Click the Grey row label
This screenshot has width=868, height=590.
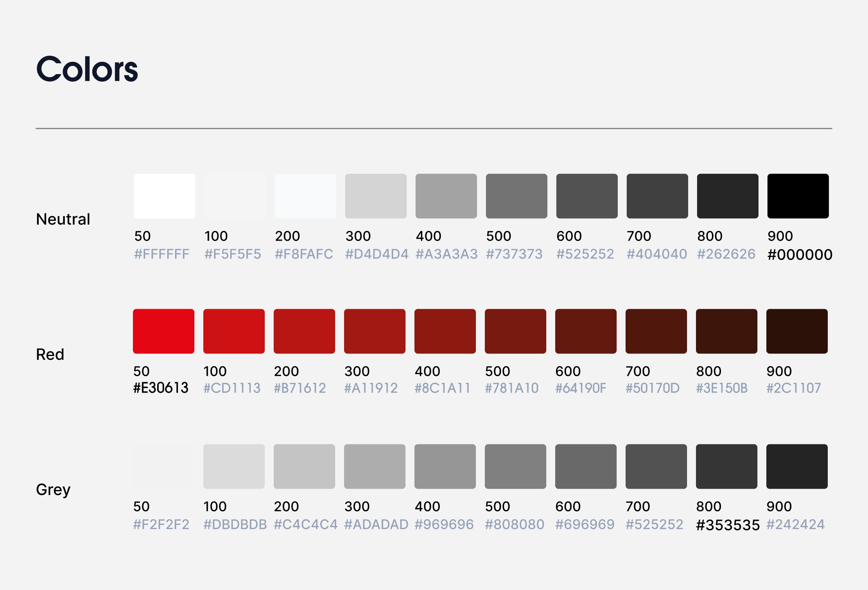[53, 489]
